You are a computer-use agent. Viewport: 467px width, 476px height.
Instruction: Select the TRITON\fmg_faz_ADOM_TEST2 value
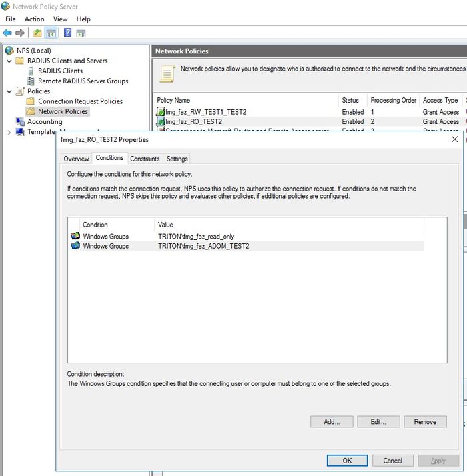[x=203, y=246]
